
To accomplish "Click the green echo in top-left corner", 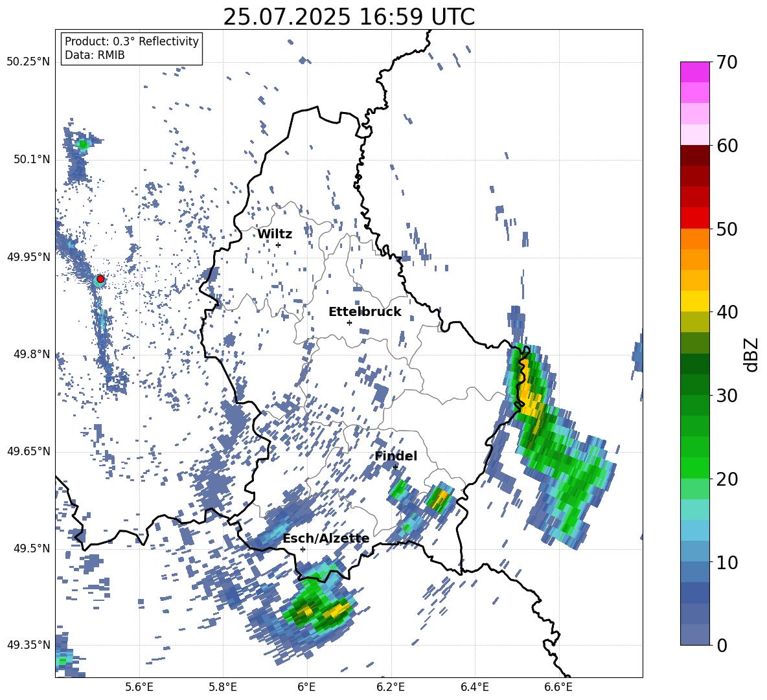I will [83, 144].
